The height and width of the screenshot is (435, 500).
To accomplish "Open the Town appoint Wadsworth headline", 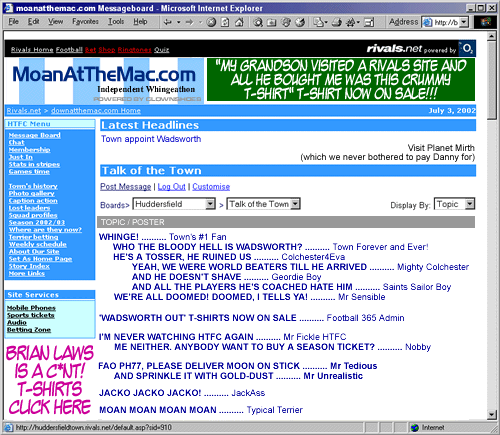I will click(x=151, y=139).
